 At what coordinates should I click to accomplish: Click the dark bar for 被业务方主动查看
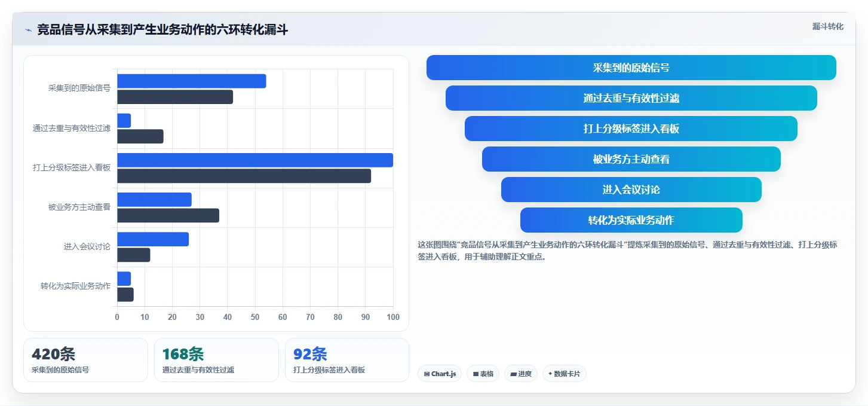point(168,215)
